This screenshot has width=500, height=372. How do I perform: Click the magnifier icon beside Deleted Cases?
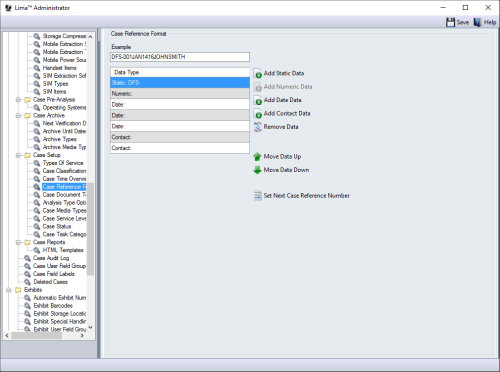[28, 282]
